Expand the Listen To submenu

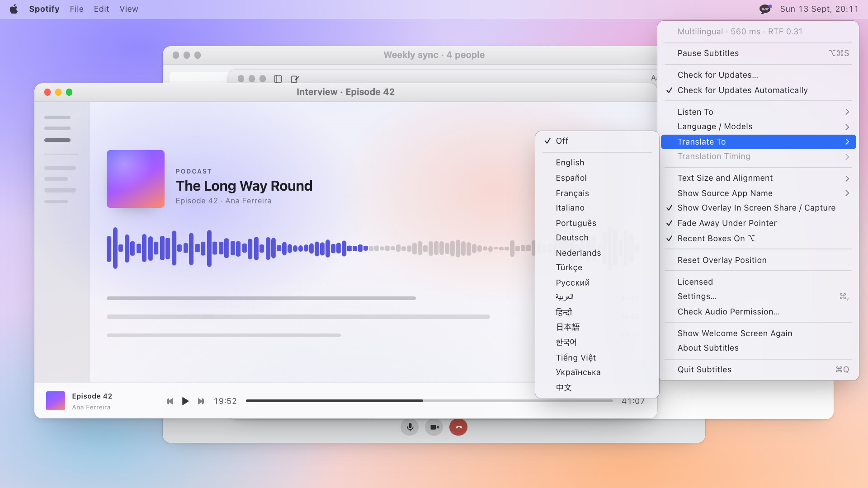[x=759, y=112]
